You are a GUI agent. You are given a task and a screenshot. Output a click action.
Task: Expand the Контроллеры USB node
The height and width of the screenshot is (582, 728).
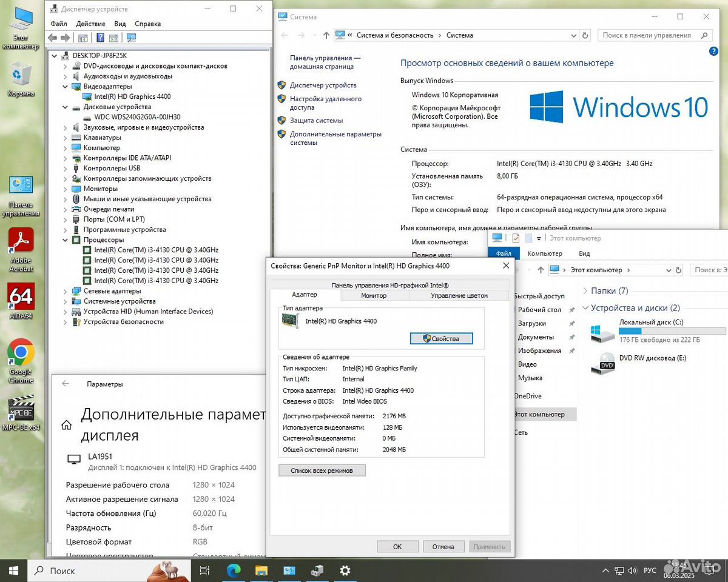(66, 169)
